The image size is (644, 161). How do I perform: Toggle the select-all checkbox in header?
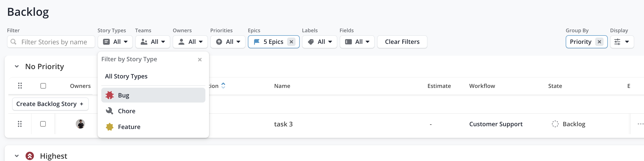43,86
